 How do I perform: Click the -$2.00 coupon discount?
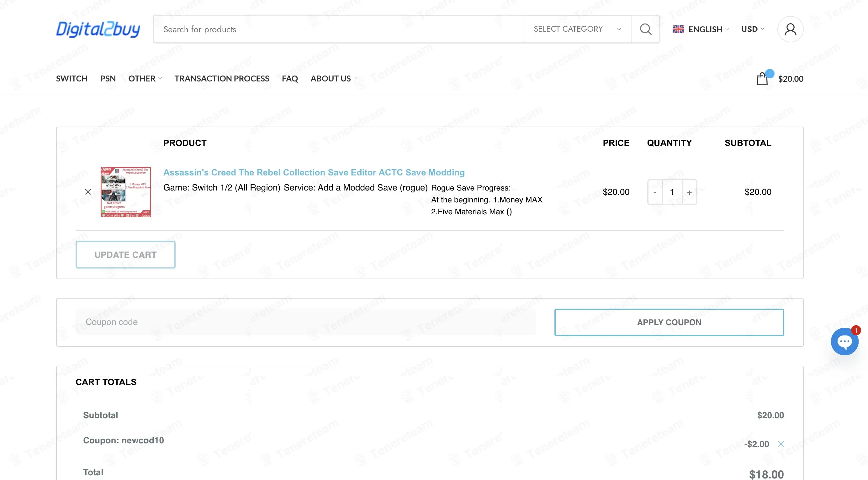point(756,444)
